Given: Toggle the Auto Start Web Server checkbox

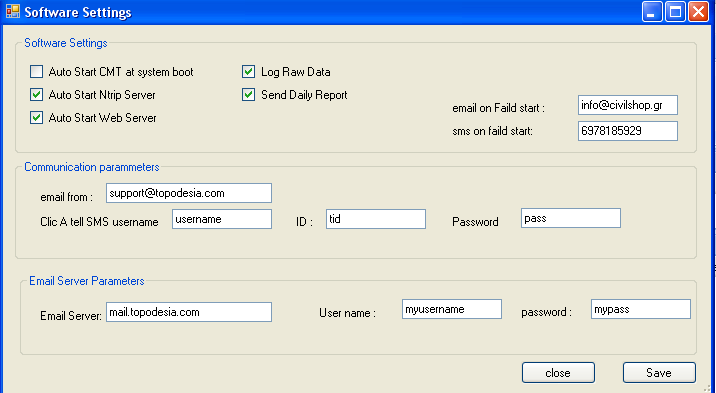Looking at the screenshot, I should [x=37, y=117].
